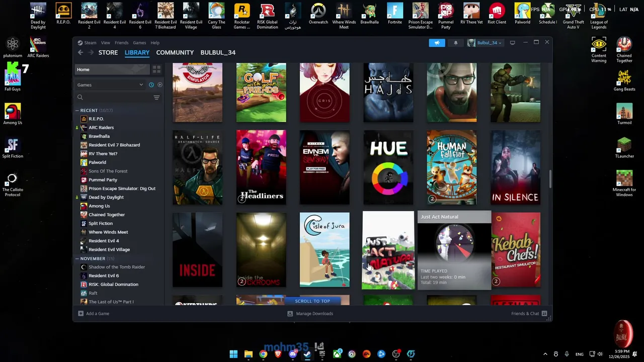Open TLauncher desktop shortcut
The width and height of the screenshot is (644, 362).
coord(624,148)
